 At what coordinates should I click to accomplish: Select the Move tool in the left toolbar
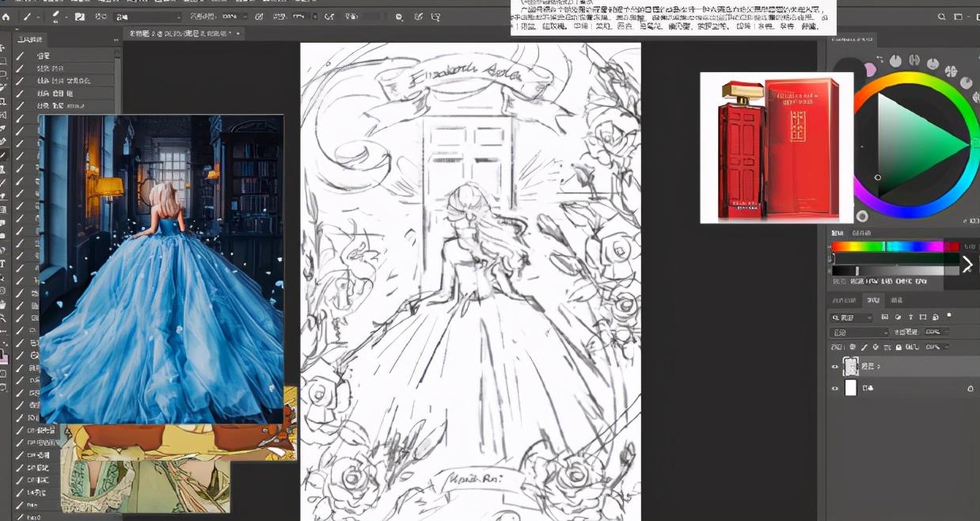tap(3, 48)
